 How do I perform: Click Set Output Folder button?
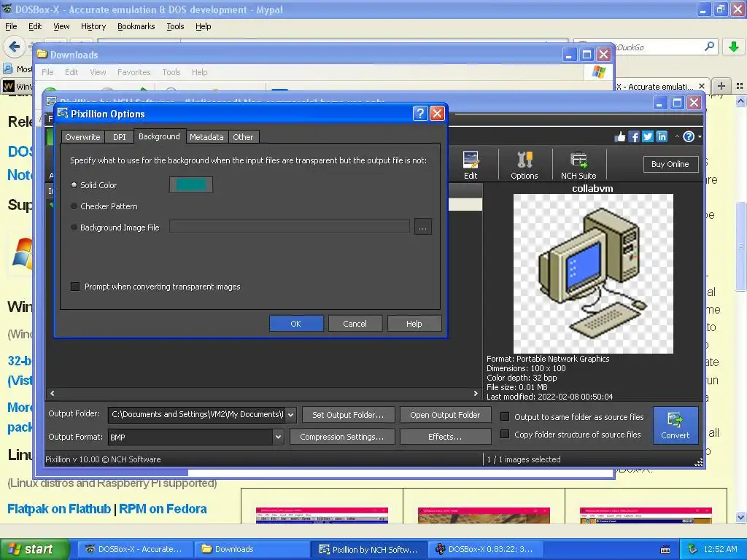[348, 415]
